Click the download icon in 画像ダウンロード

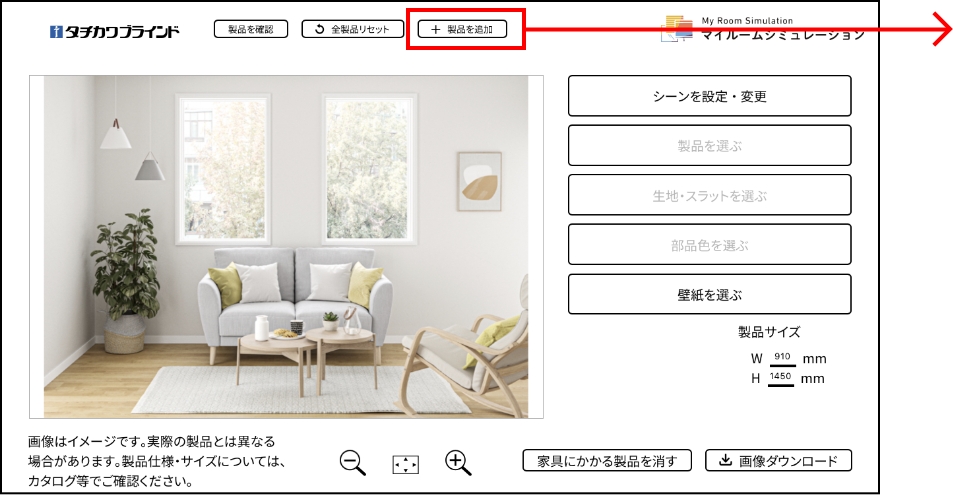point(725,460)
